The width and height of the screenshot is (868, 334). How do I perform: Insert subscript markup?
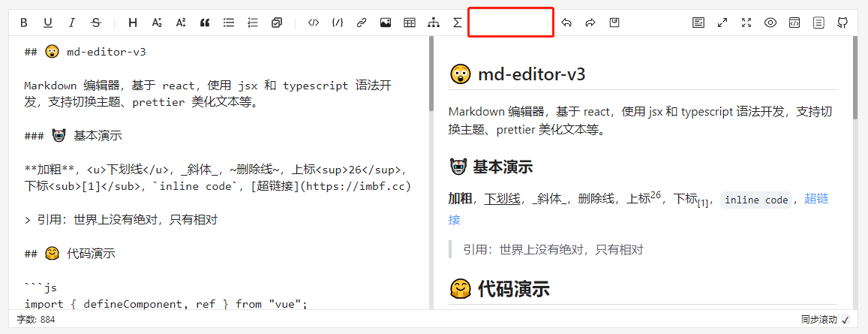[x=157, y=23]
